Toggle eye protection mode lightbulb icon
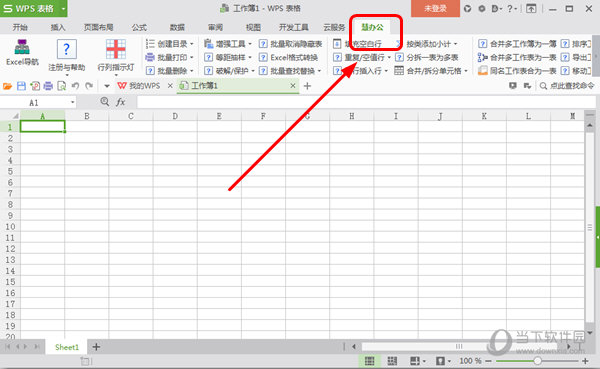600x369 pixels. point(440,361)
